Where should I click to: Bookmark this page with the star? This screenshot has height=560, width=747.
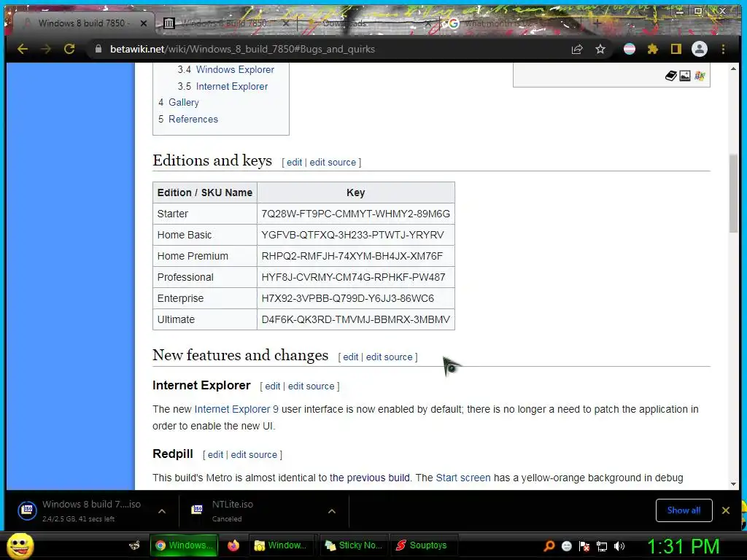click(x=600, y=49)
